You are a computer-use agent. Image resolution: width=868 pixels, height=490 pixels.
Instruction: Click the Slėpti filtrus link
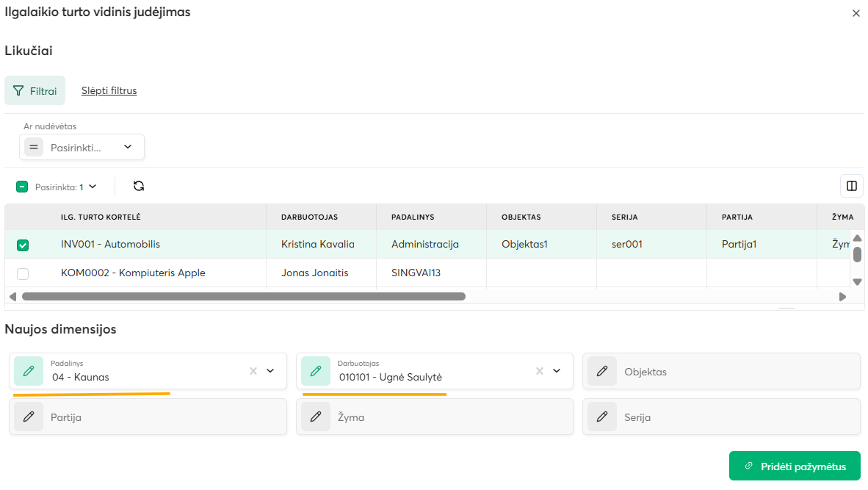(x=109, y=91)
